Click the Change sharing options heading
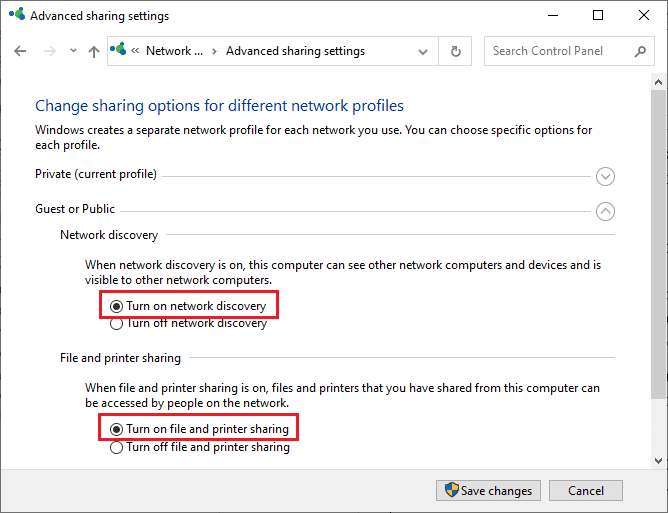The width and height of the screenshot is (668, 513). coord(219,106)
